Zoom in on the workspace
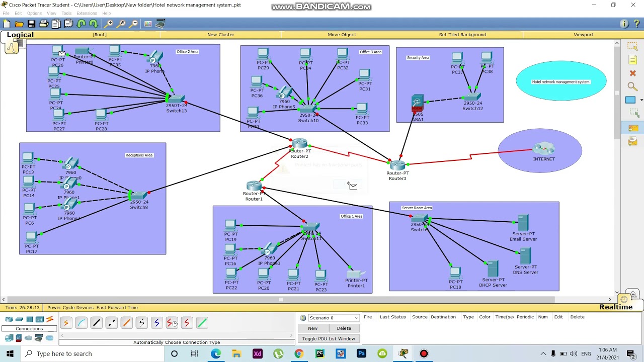 (109, 24)
